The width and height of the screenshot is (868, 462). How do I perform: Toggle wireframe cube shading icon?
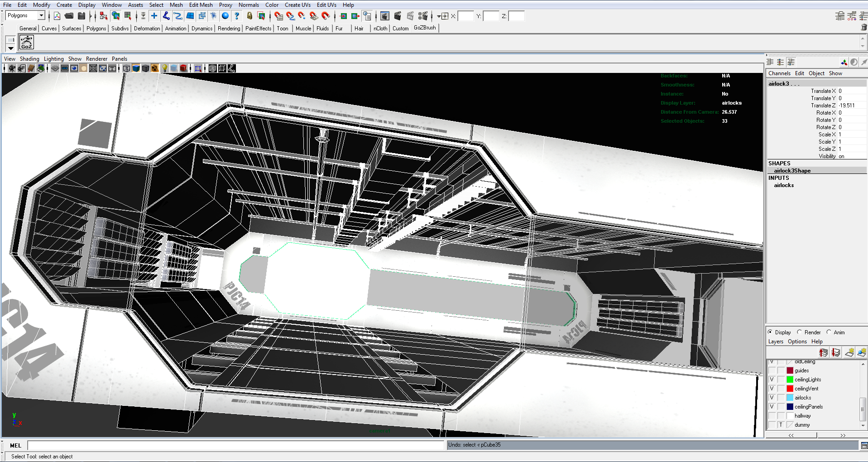coord(127,68)
